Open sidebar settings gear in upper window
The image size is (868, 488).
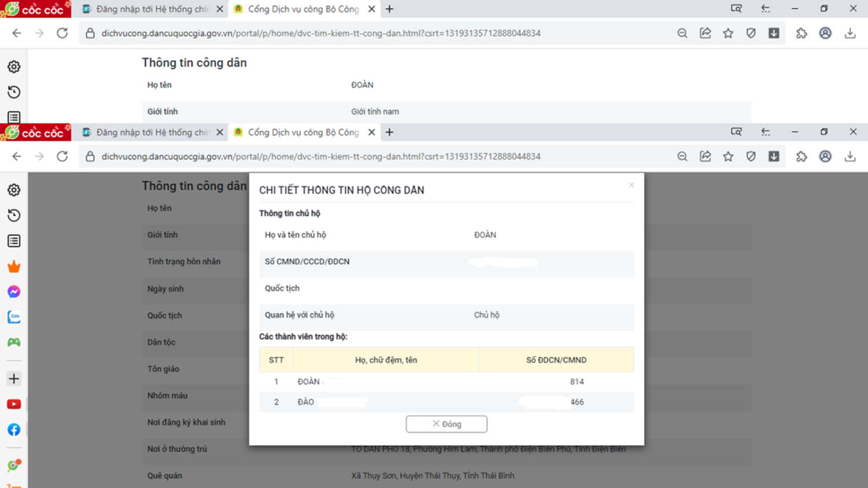(14, 67)
